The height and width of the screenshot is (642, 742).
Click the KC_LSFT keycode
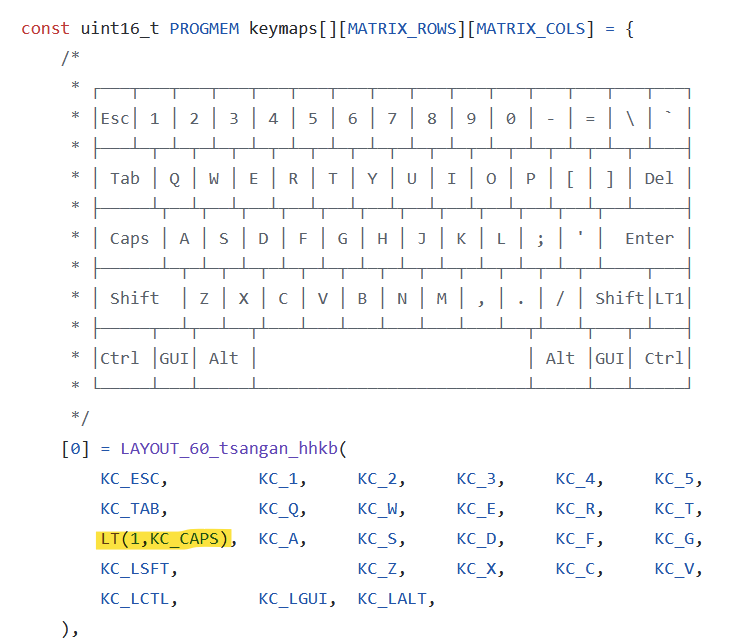[x=135, y=569]
